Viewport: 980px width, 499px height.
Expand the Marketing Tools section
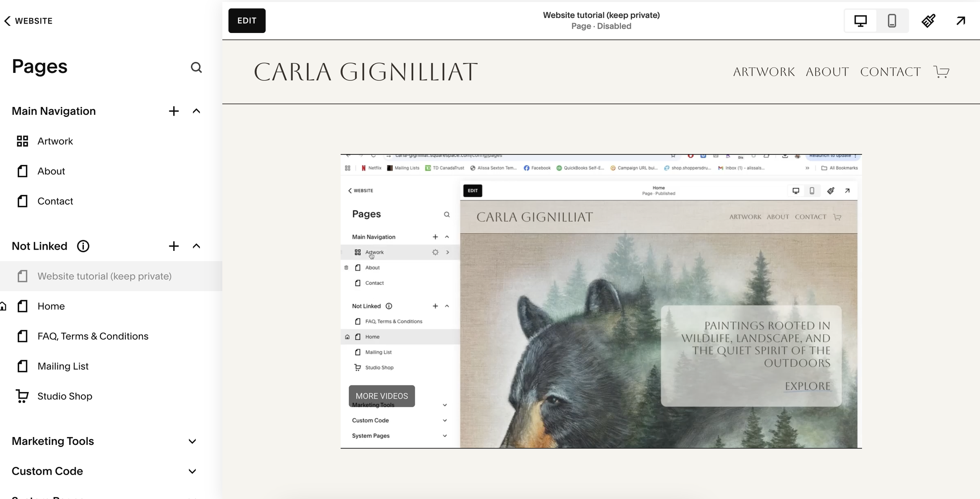(x=192, y=441)
